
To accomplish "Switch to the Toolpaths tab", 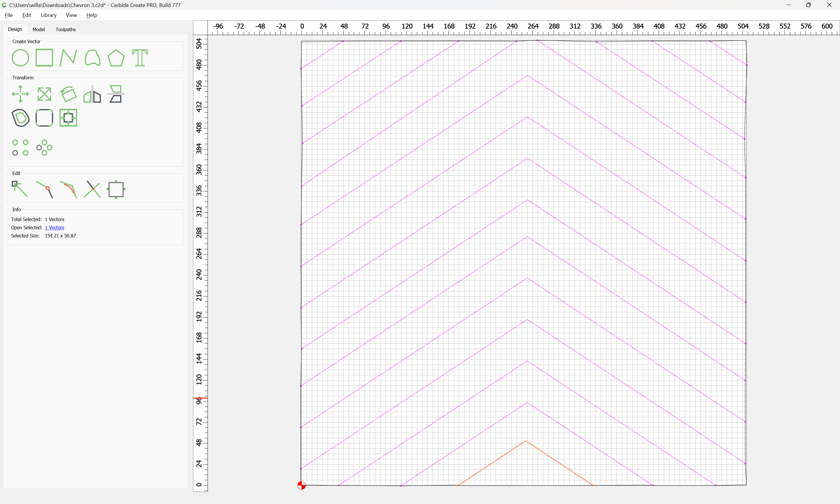I will click(66, 29).
